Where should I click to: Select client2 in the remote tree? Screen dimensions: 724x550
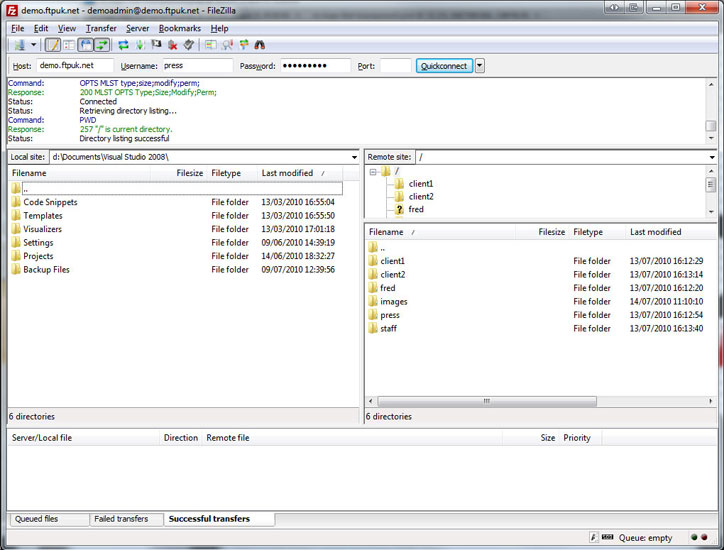coord(421,197)
